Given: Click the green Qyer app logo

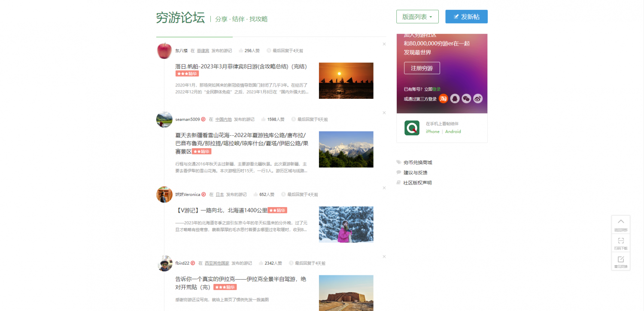Looking at the screenshot, I should [x=412, y=128].
